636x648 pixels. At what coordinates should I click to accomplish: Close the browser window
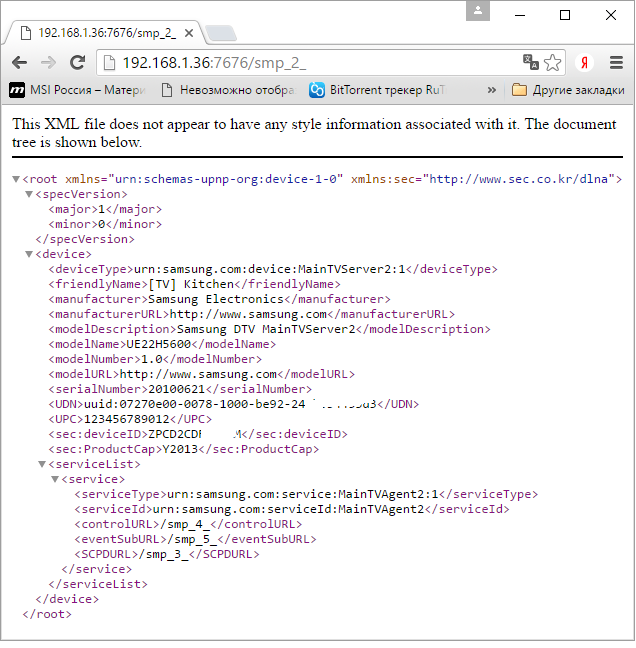pos(611,15)
